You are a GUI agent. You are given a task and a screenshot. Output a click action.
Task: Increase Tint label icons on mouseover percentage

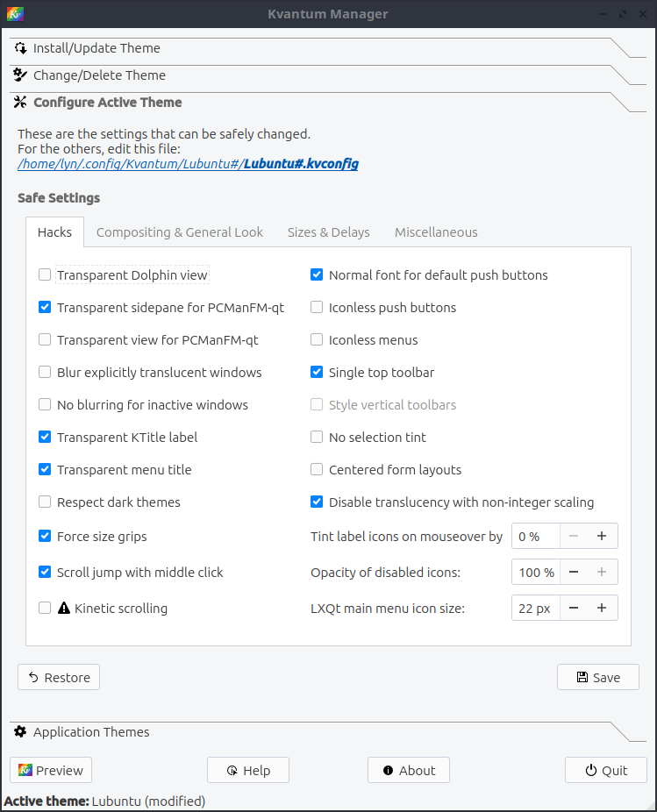[x=602, y=536]
